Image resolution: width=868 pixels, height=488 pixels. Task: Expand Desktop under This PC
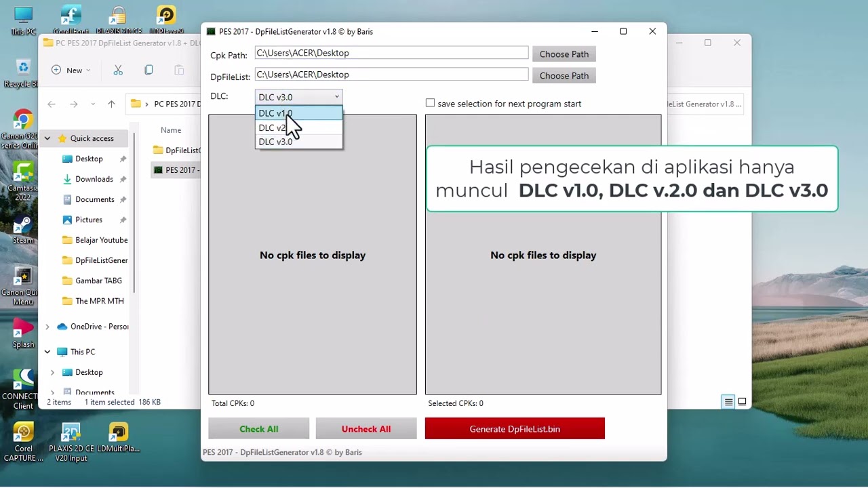pyautogui.click(x=53, y=372)
